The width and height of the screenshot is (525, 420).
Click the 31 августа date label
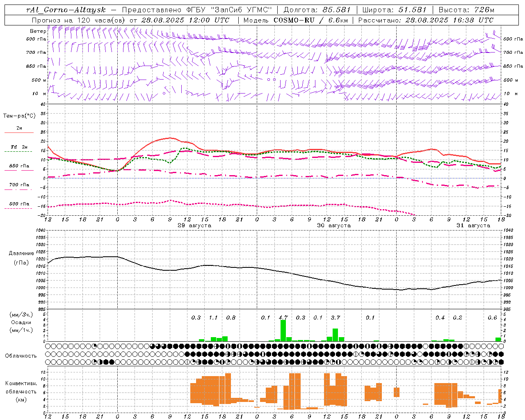pos(473,226)
